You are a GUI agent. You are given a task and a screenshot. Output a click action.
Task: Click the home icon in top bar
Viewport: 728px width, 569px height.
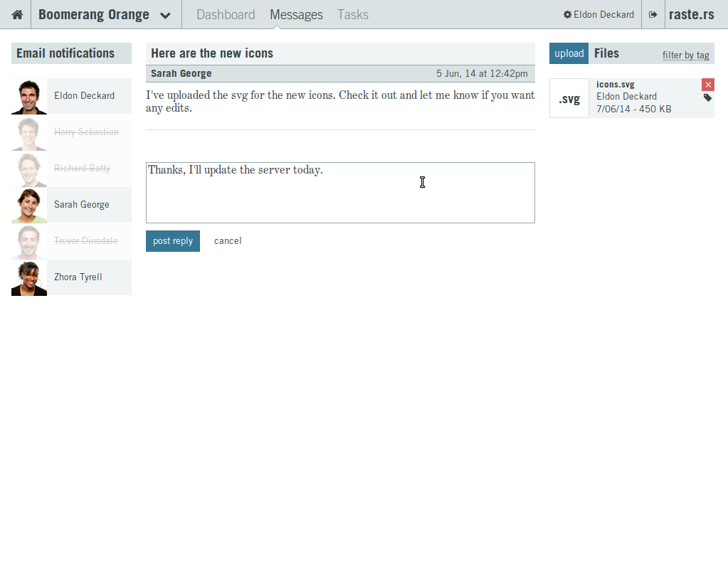point(17,14)
